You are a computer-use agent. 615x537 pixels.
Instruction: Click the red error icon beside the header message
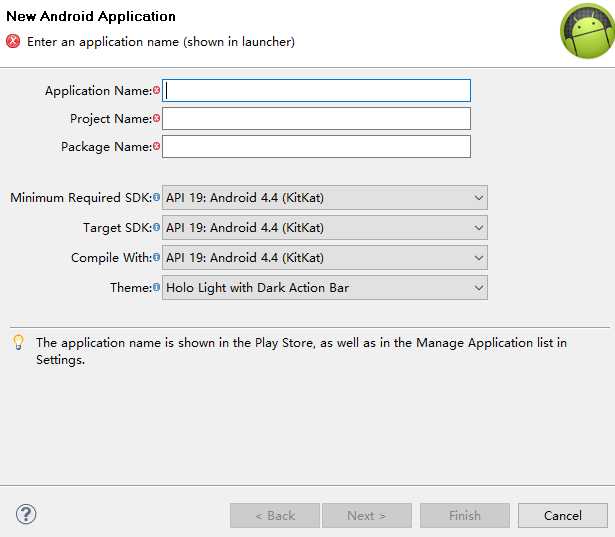coord(13,41)
